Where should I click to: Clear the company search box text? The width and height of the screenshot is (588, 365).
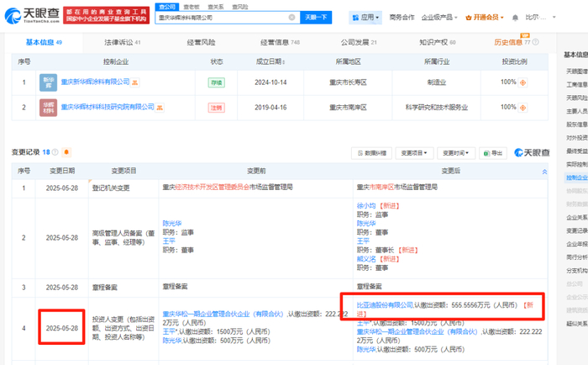coord(291,18)
